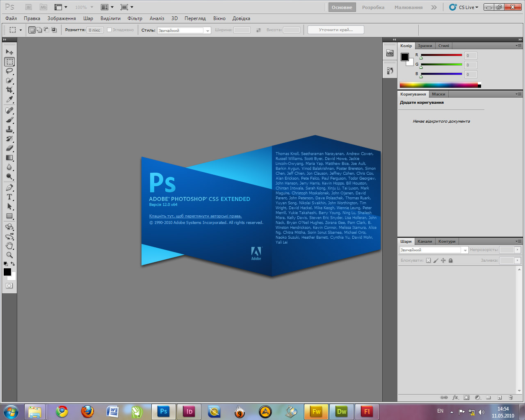Toggle lock image pixels brush icon
This screenshot has height=420, width=525.
pyautogui.click(x=436, y=260)
